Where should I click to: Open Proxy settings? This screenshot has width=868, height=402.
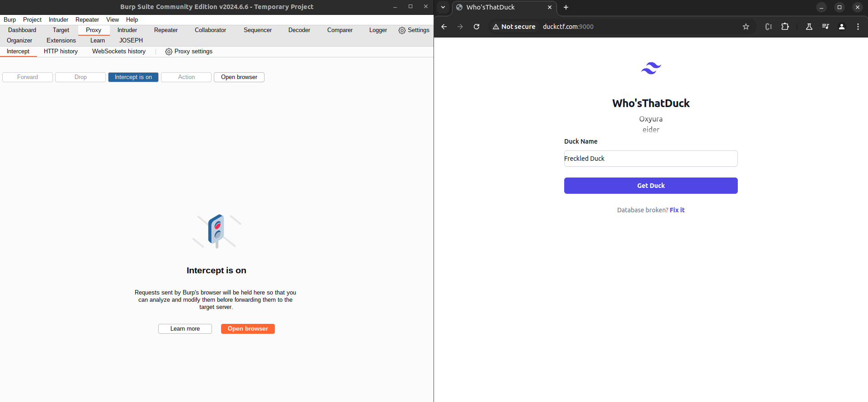[189, 51]
